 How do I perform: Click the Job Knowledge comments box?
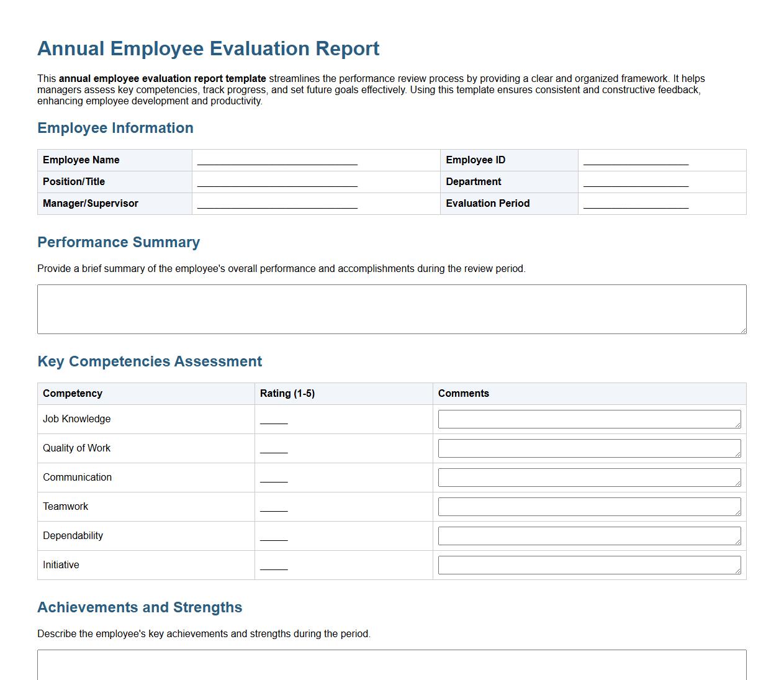point(588,419)
